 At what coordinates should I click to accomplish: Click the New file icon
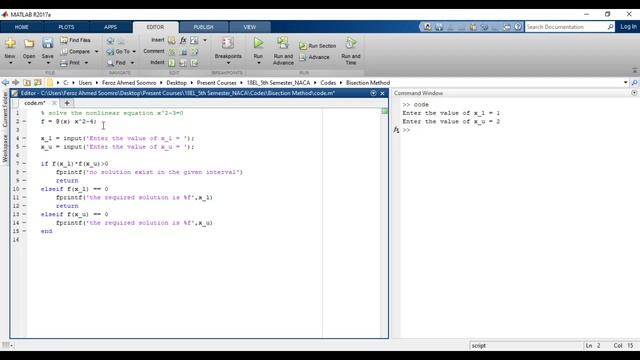(x=10, y=43)
